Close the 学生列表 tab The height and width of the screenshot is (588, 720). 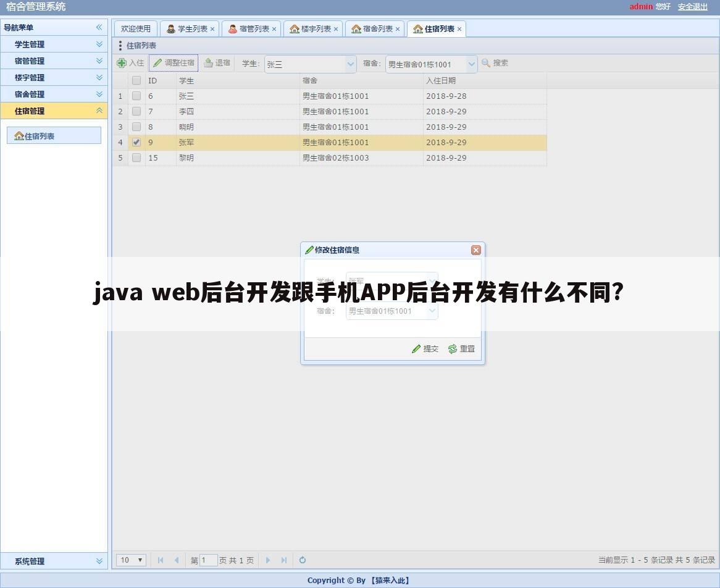212,29
